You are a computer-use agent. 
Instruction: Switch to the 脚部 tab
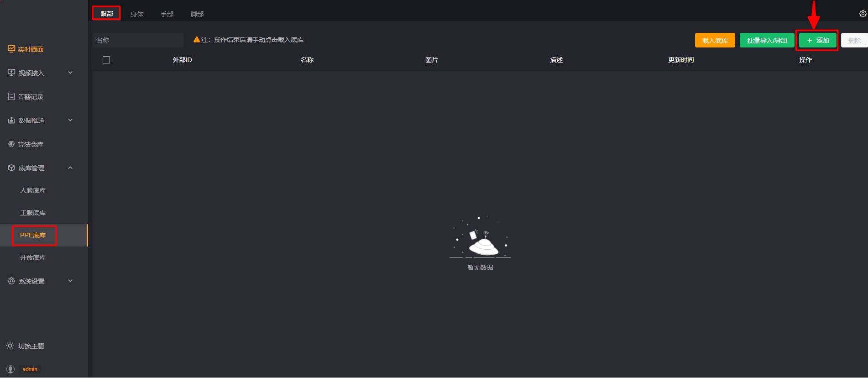[197, 14]
